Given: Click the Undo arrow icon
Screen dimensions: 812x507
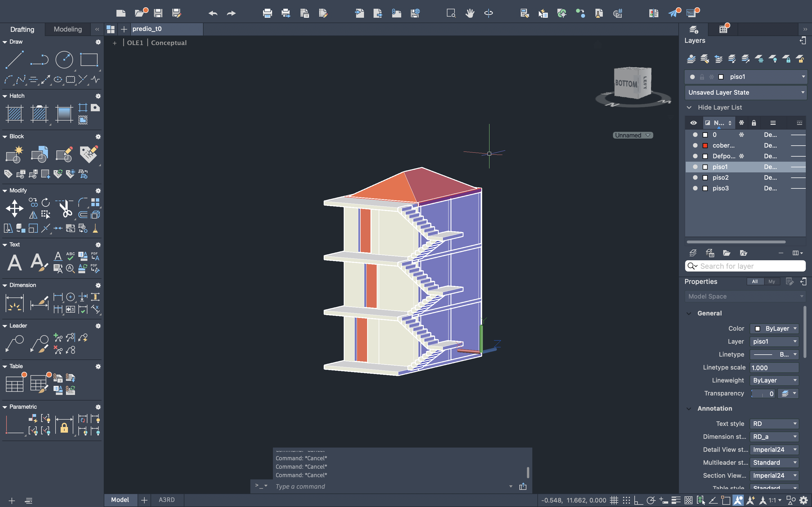Looking at the screenshot, I should point(213,13).
